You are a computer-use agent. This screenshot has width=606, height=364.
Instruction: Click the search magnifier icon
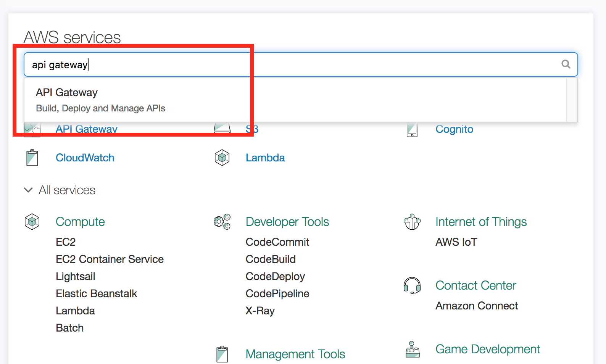566,64
